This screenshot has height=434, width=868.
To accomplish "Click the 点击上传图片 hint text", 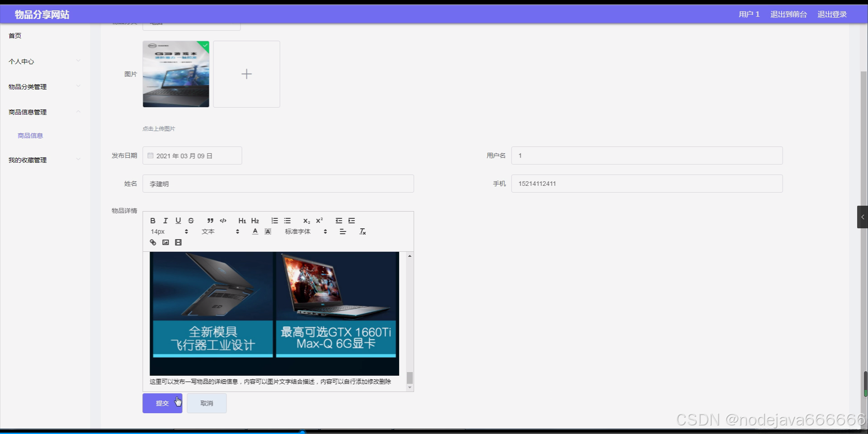I will click(159, 129).
